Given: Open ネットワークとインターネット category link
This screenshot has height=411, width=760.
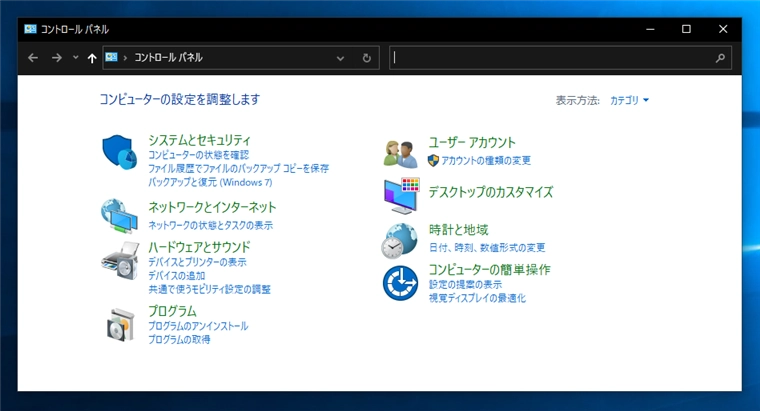Looking at the screenshot, I should click(x=212, y=207).
